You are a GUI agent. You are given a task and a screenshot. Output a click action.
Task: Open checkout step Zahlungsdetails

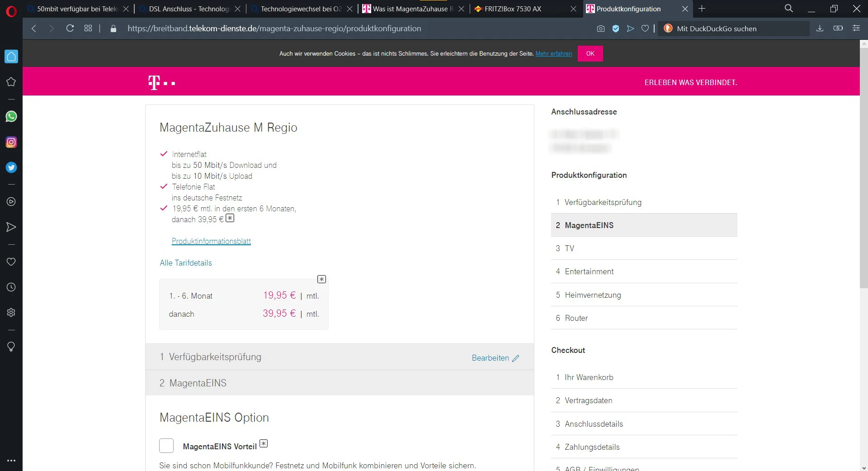click(x=644, y=447)
